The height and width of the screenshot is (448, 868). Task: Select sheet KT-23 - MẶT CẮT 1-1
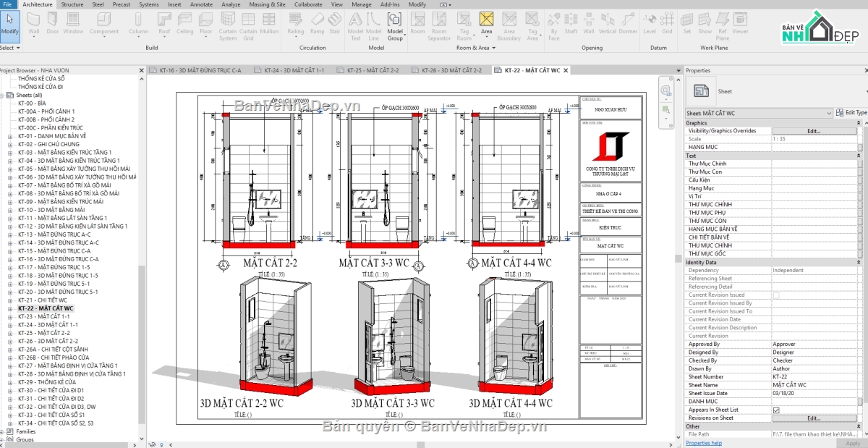pos(44,316)
